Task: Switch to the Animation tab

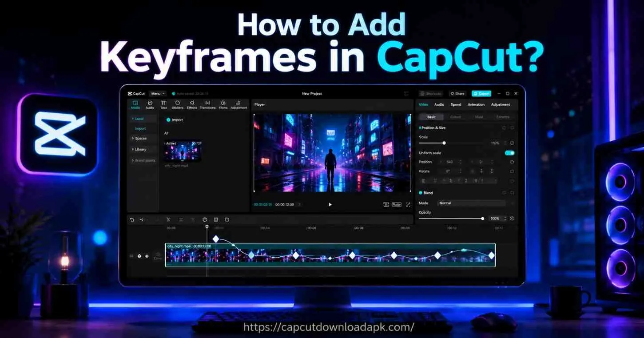Action: point(476,105)
